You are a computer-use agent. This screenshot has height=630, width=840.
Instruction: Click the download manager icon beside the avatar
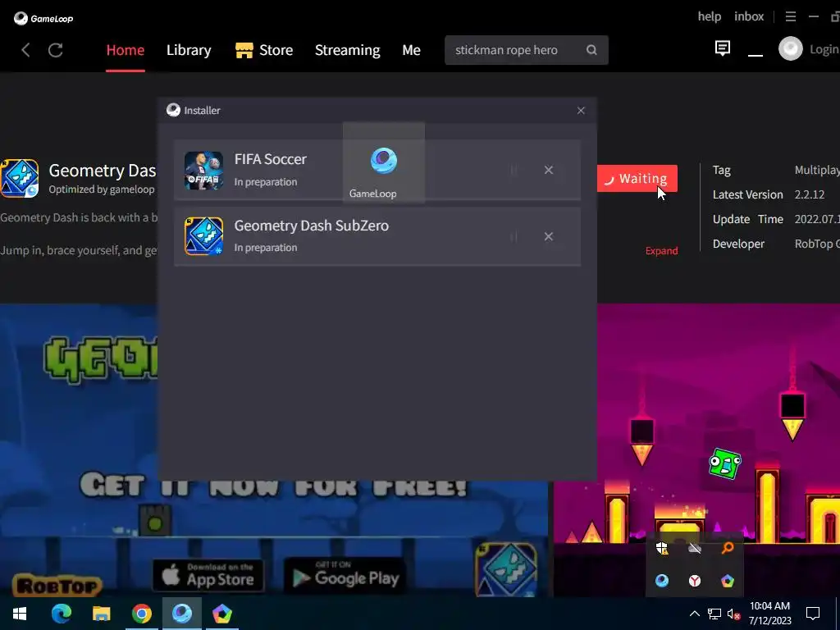756,53
